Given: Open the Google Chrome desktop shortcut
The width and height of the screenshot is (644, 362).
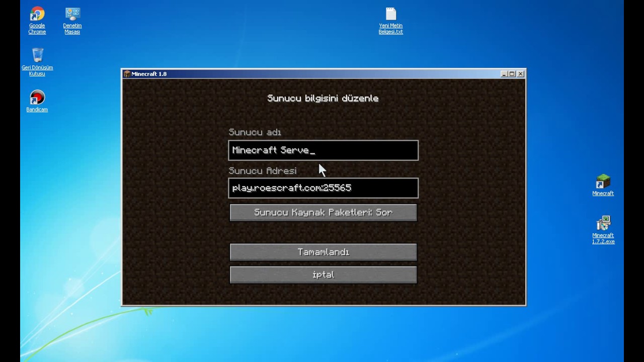Looking at the screenshot, I should pyautogui.click(x=37, y=20).
